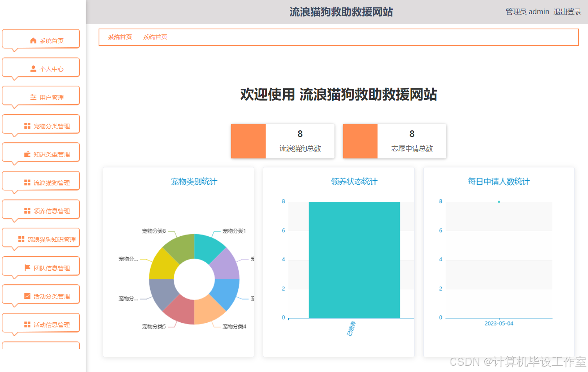Viewport: 588px width, 372px height.
Task: Click the teal 已领养 bar
Action: point(354,260)
